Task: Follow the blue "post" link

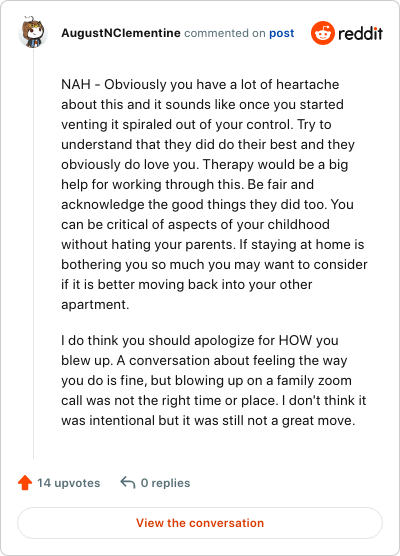Action: pos(282,33)
